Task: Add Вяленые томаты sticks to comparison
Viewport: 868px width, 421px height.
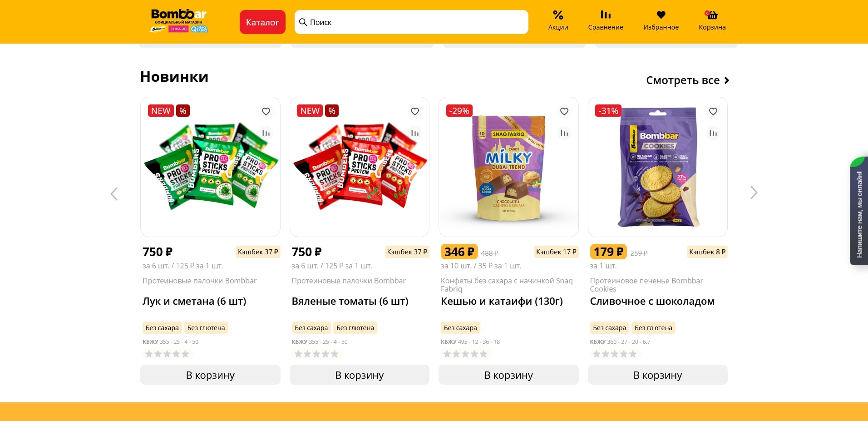Action: (x=415, y=133)
